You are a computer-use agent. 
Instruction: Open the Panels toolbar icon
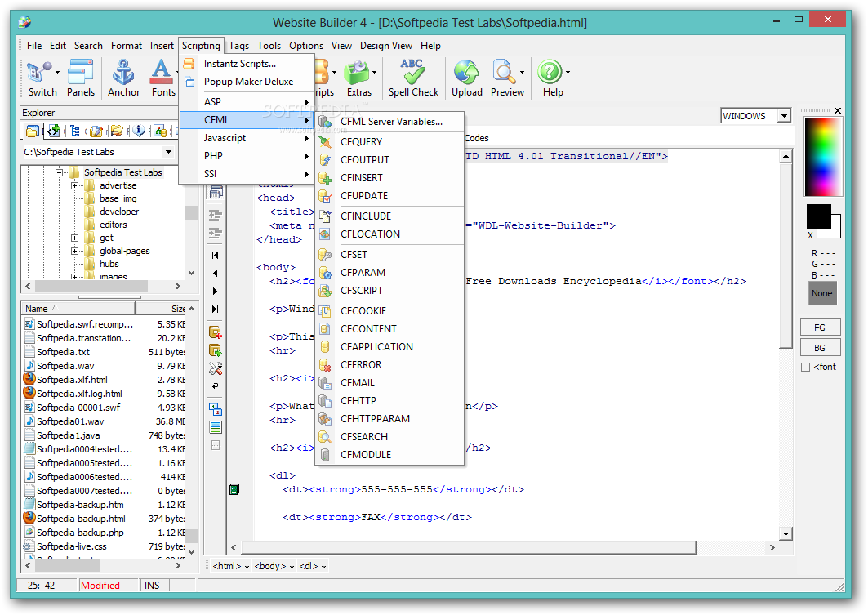click(x=80, y=73)
